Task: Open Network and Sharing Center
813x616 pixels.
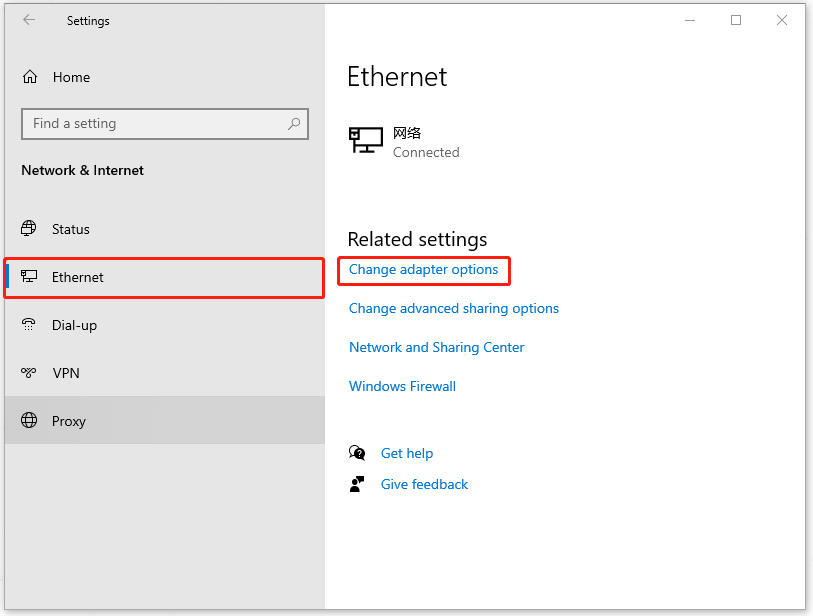Action: (437, 347)
